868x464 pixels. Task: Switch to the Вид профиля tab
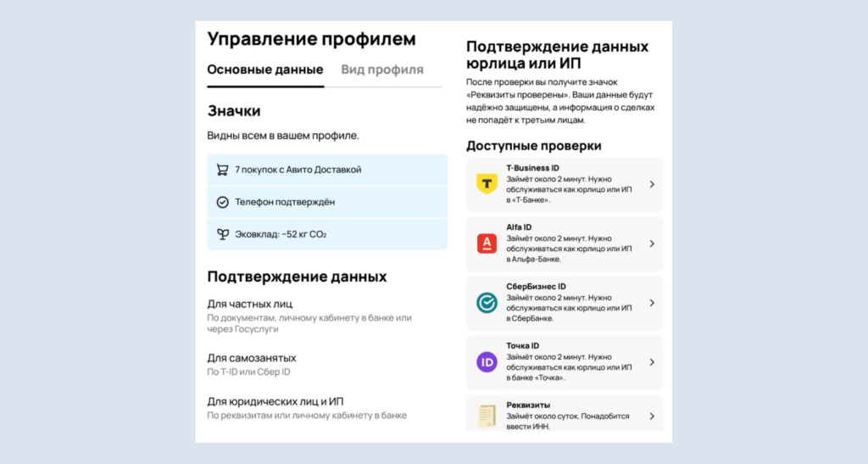click(381, 70)
